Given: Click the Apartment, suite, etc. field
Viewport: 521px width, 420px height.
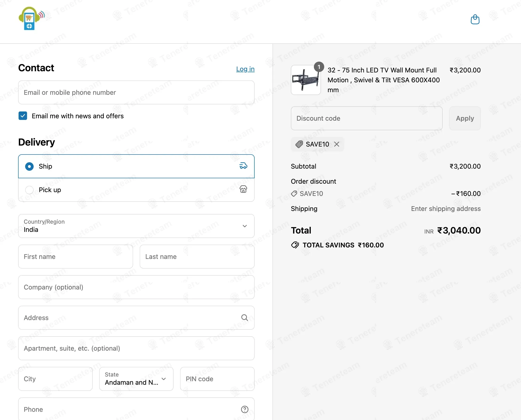Looking at the screenshot, I should 136,348.
